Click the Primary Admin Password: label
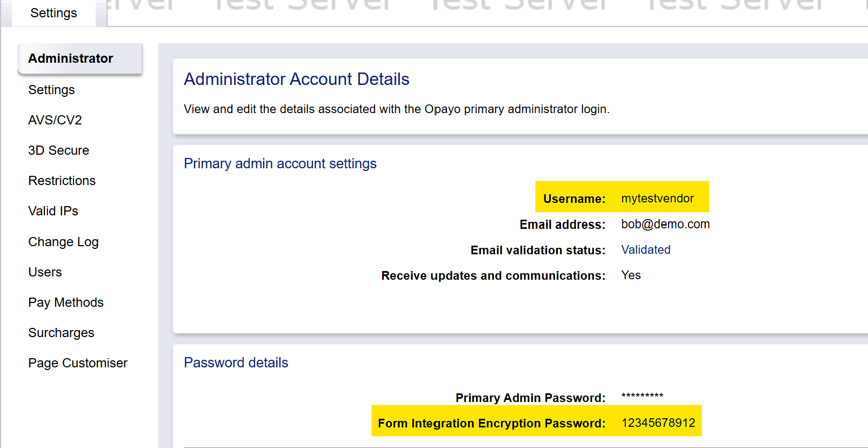The width and height of the screenshot is (868, 448). 530,398
